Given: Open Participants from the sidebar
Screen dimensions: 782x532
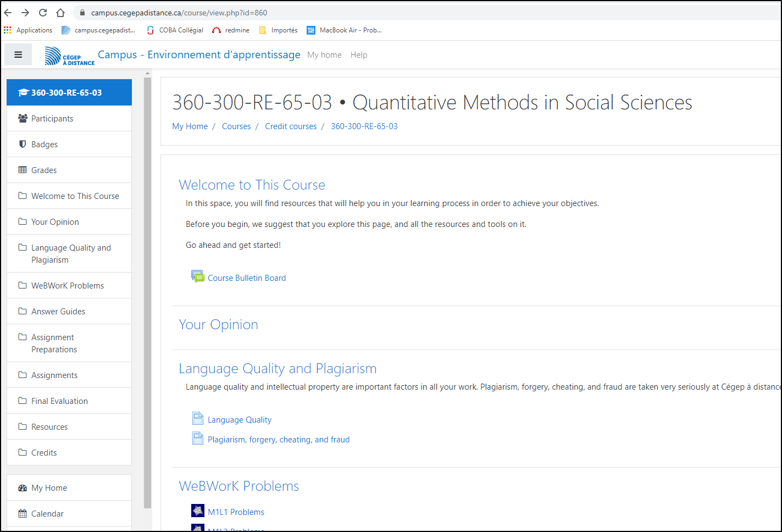Looking at the screenshot, I should (52, 119).
